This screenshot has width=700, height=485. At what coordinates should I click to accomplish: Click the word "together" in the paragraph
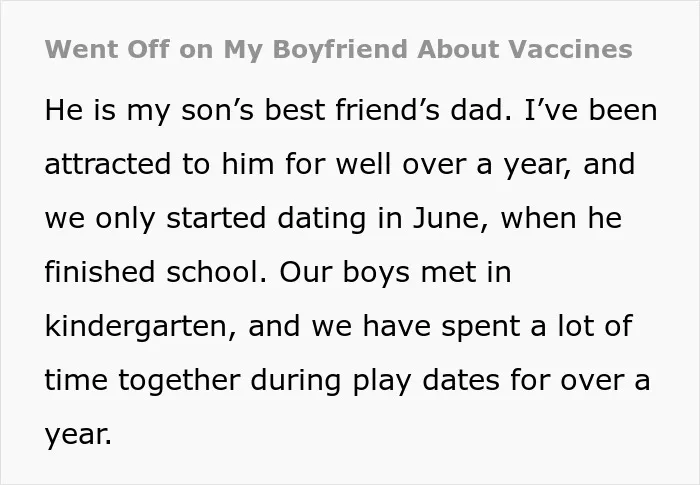pyautogui.click(x=179, y=381)
